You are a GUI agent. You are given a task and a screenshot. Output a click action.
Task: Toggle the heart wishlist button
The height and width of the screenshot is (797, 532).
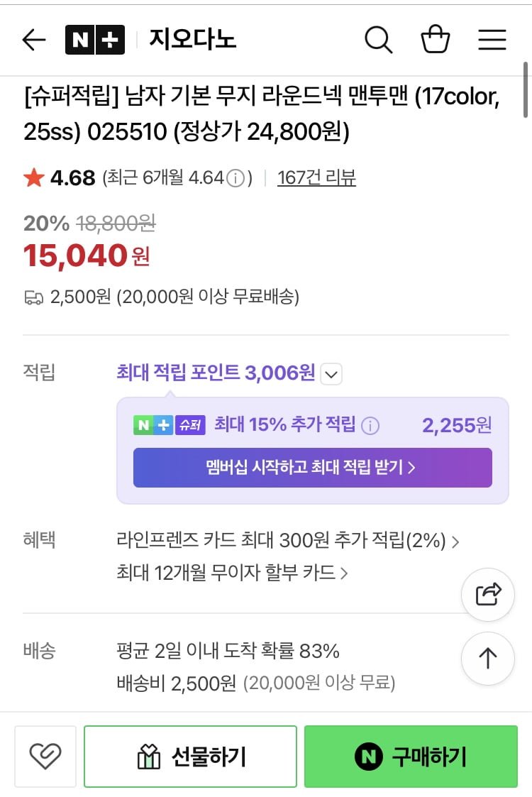point(45,757)
